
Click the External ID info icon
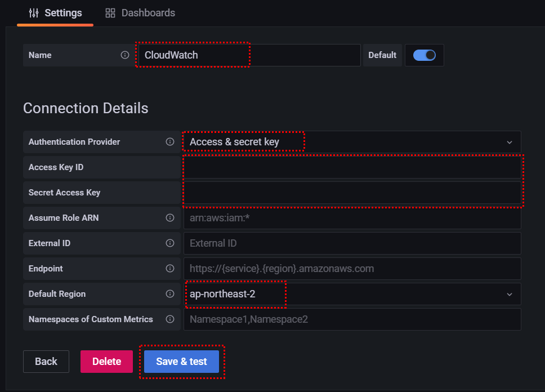click(170, 243)
